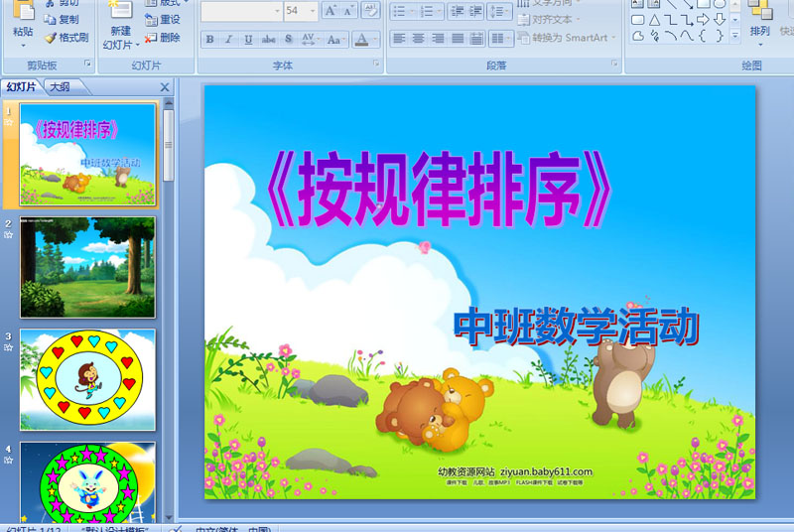Select the Down Arrow shape
794x532 pixels.
coord(719,20)
